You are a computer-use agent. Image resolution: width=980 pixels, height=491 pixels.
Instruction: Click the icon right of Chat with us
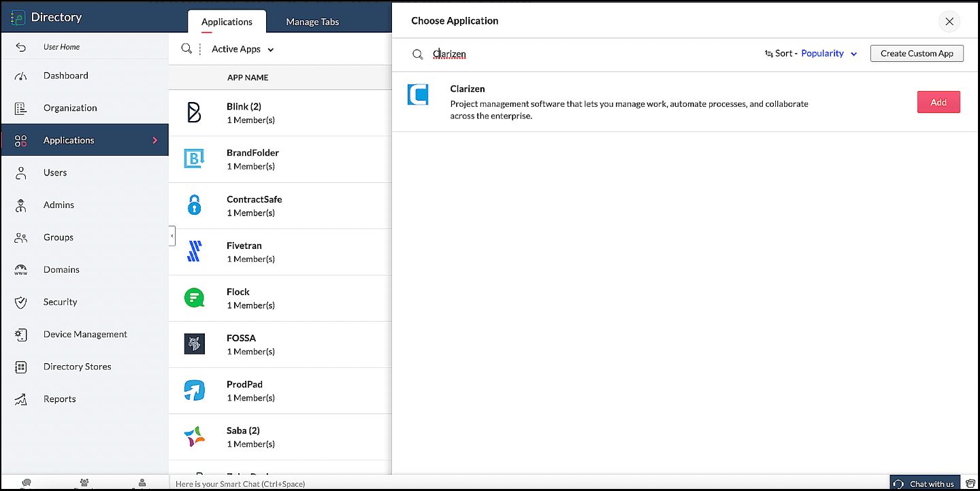click(x=970, y=484)
